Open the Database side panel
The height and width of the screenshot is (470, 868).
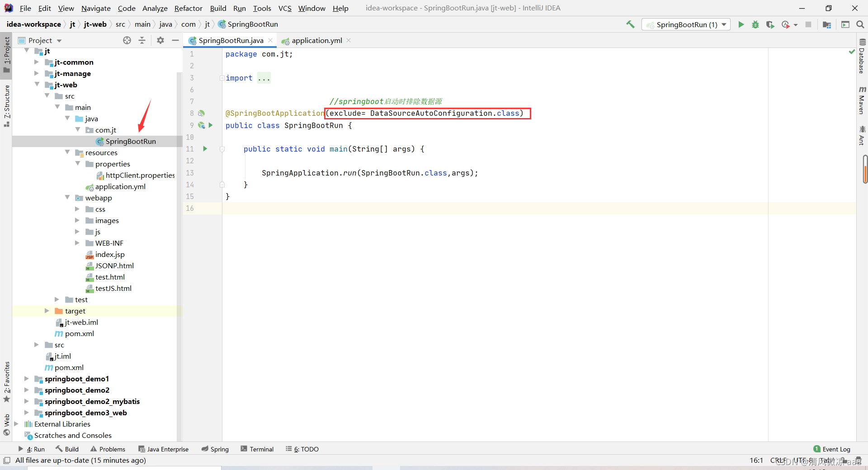(x=862, y=56)
